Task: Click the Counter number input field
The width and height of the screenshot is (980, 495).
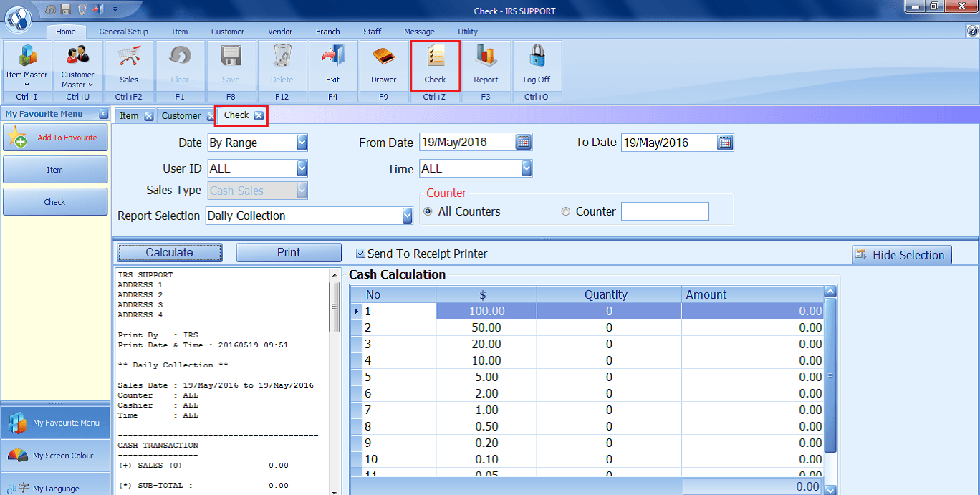Action: click(x=665, y=211)
